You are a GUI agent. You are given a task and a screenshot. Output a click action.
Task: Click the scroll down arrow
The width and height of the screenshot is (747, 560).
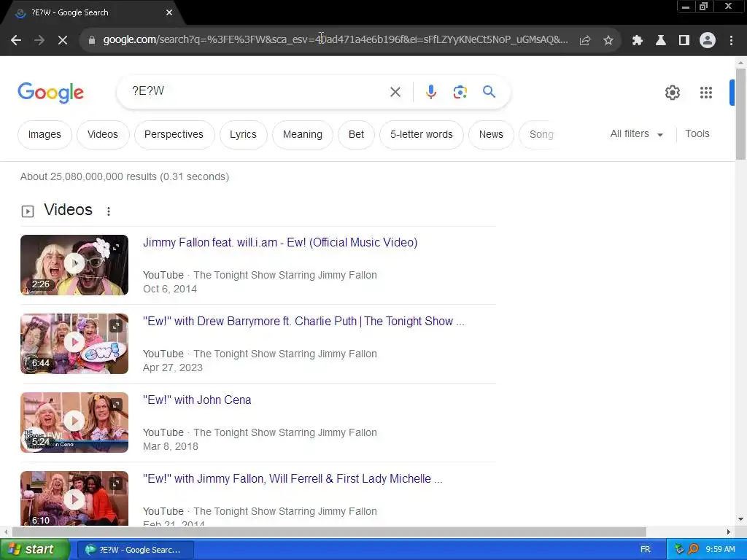pos(740,519)
